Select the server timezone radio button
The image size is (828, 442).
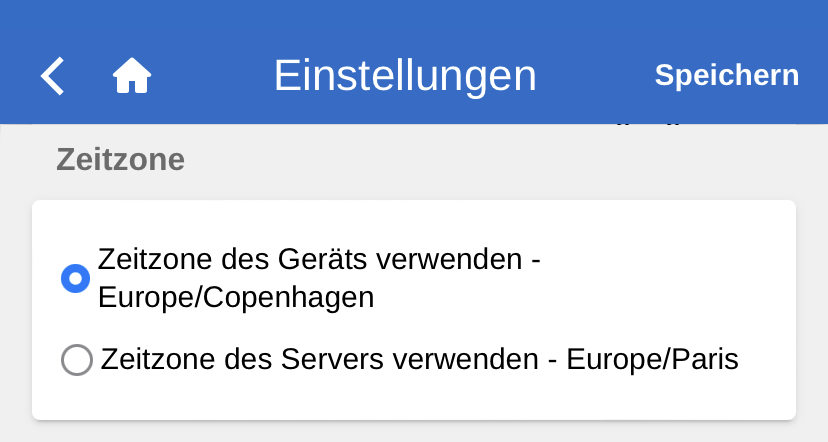click(77, 360)
